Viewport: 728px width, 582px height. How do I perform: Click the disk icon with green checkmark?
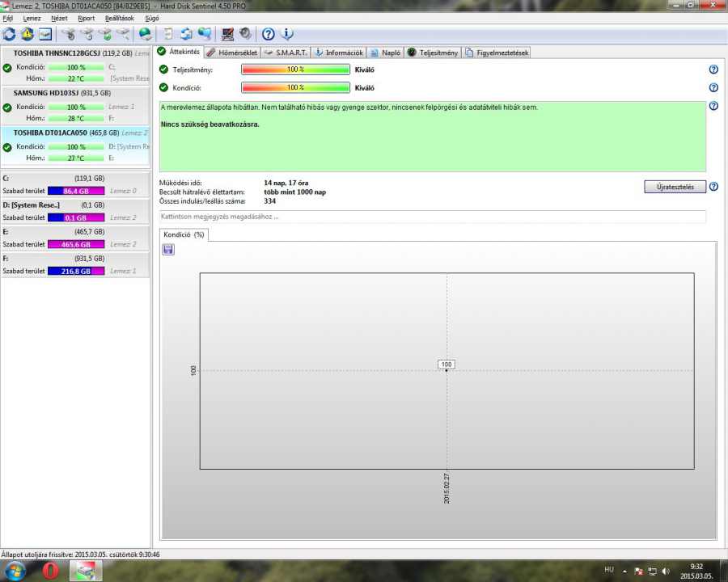(105, 34)
